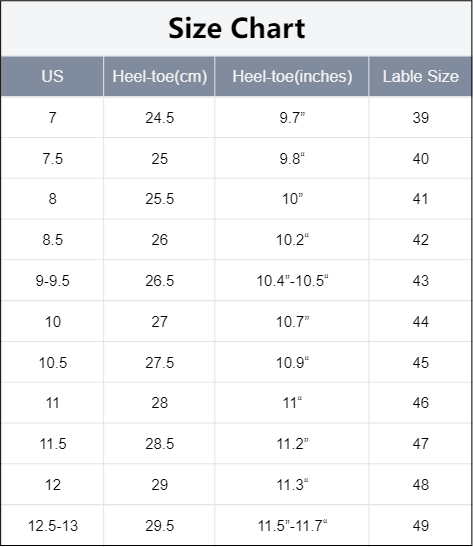Select label size 44 cell
The height and width of the screenshot is (547, 473).
(420, 321)
